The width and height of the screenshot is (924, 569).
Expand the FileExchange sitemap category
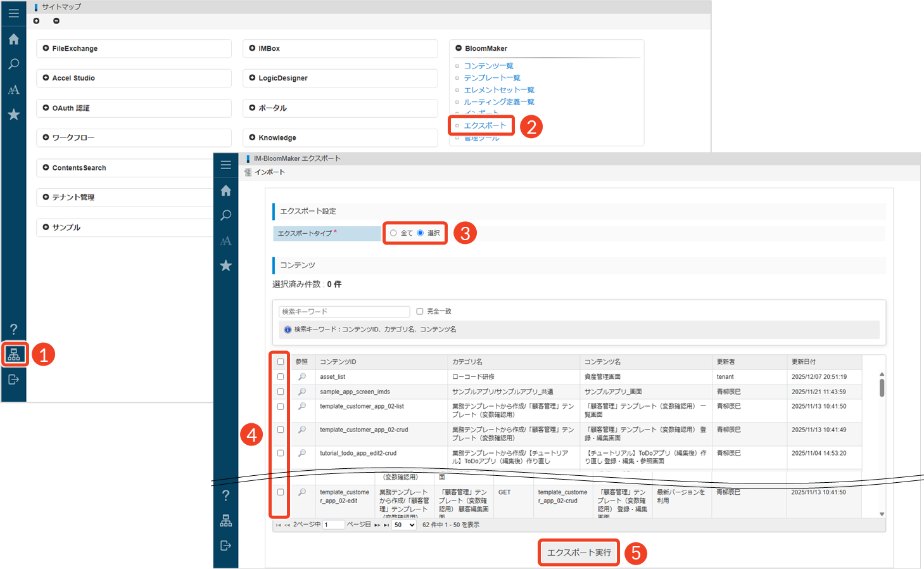tap(46, 48)
